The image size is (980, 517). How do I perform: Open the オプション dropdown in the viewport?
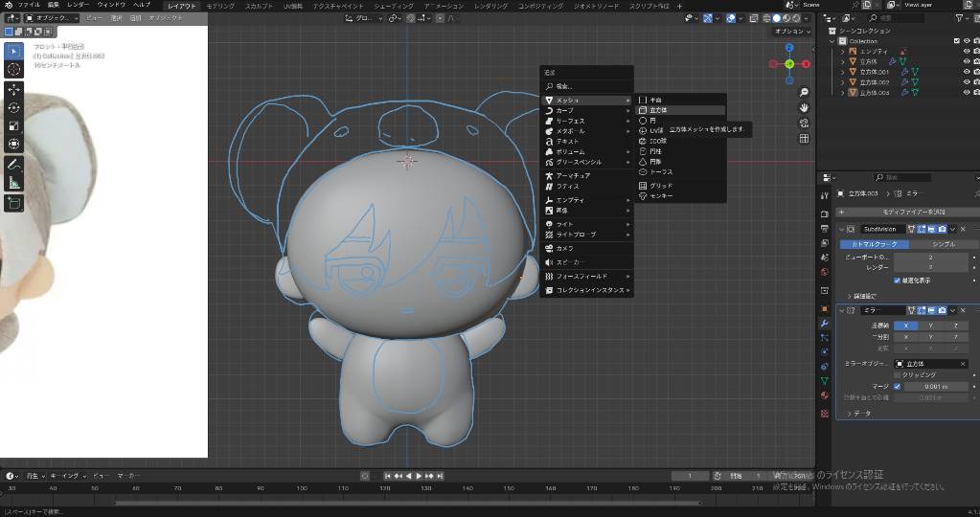(x=792, y=32)
